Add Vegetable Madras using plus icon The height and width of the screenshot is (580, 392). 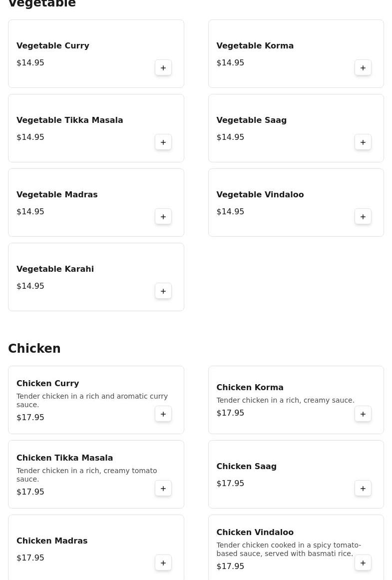(163, 216)
